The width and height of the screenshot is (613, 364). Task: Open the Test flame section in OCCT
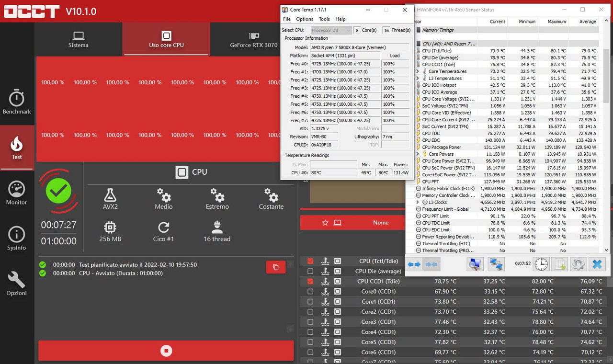click(17, 148)
